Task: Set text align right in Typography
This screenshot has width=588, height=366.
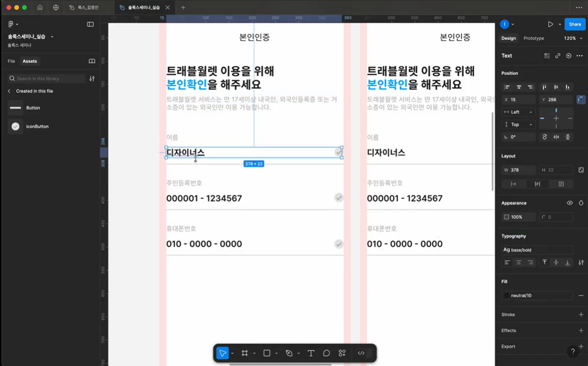Action: (x=530, y=262)
